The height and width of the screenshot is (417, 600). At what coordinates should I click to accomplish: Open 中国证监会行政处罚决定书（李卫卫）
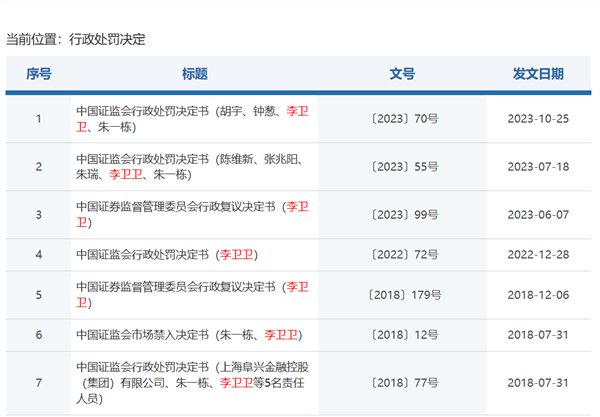167,255
